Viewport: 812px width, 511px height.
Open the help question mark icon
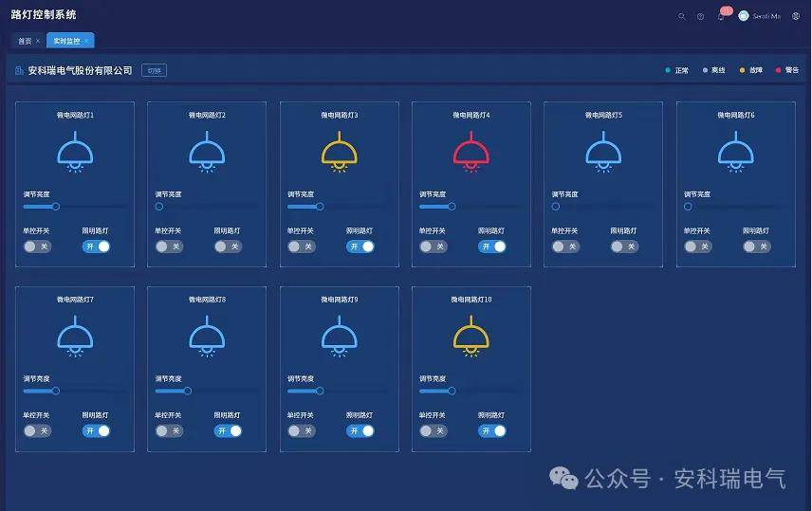[700, 16]
